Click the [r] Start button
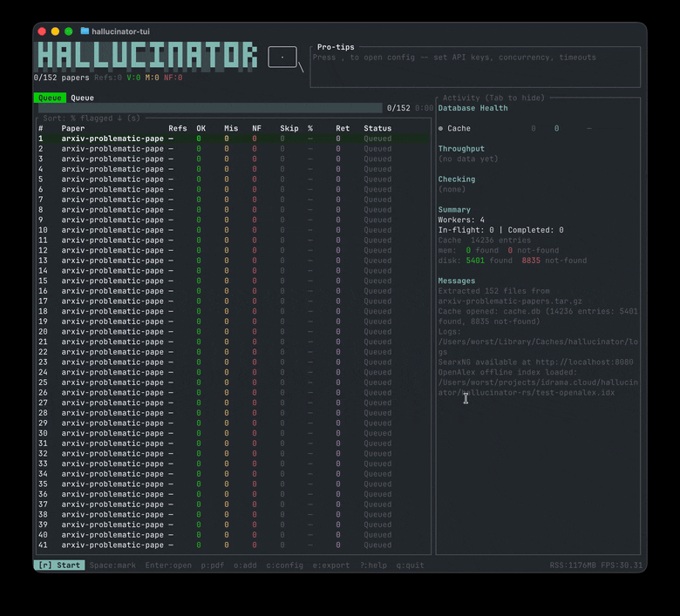 [59, 565]
